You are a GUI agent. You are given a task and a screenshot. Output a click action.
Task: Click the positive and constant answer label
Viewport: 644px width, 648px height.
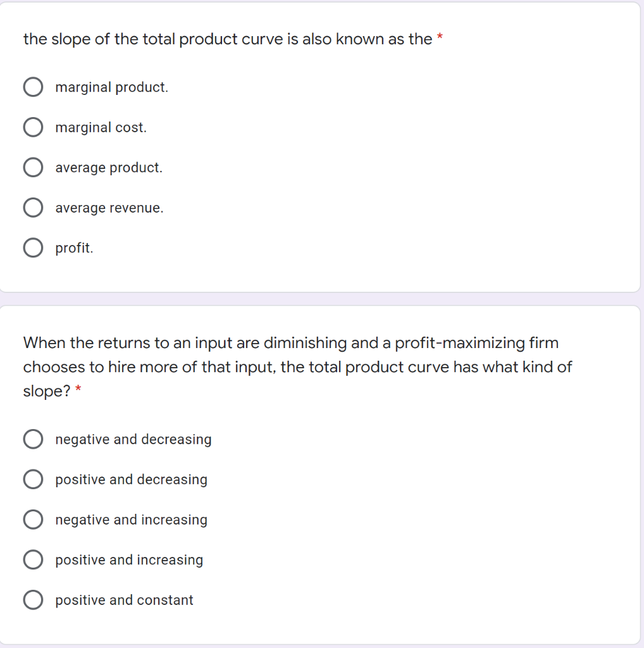pos(123,599)
